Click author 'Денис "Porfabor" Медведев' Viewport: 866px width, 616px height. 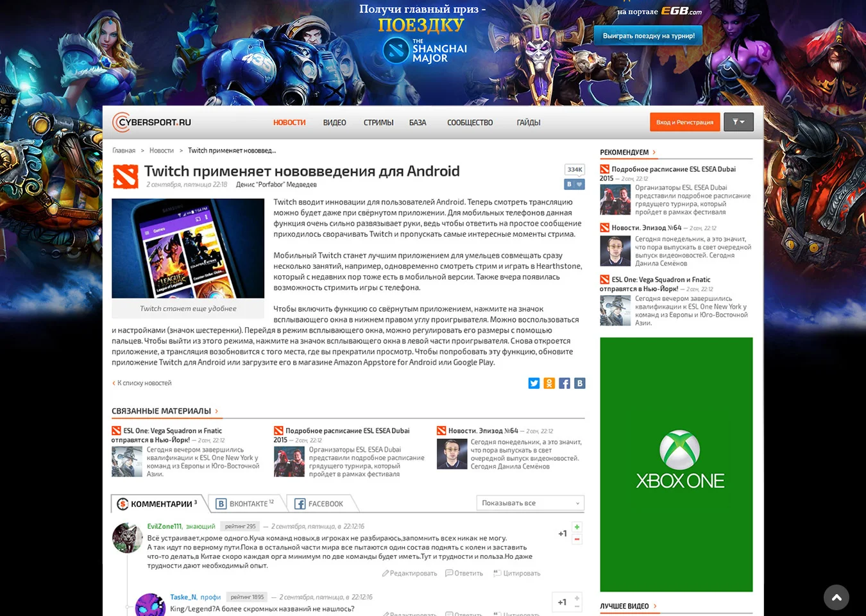276,185
